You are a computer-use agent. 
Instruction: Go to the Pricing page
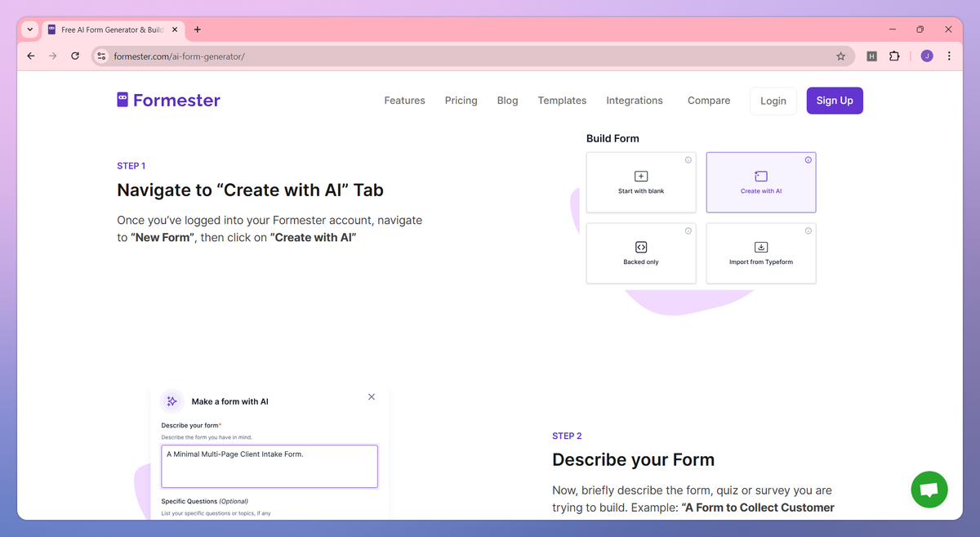click(x=461, y=101)
